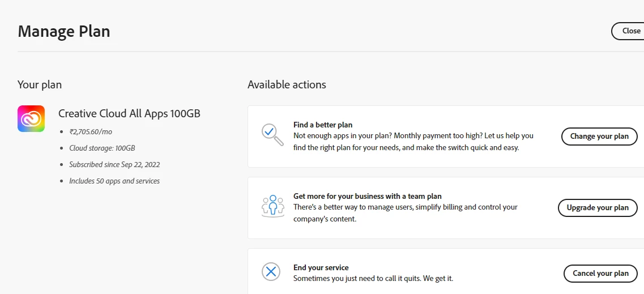Click the Subscribed since Sep 22, 2022 text
The image size is (644, 294).
114,164
